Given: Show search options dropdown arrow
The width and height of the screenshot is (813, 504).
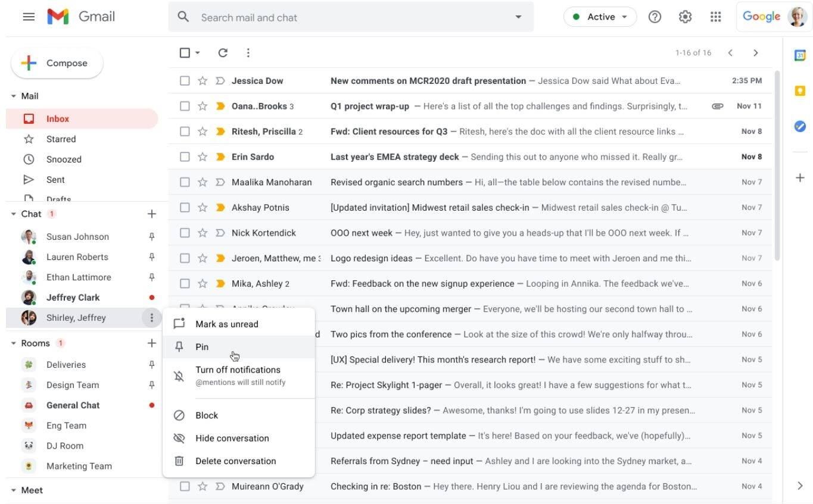Looking at the screenshot, I should click(x=518, y=17).
